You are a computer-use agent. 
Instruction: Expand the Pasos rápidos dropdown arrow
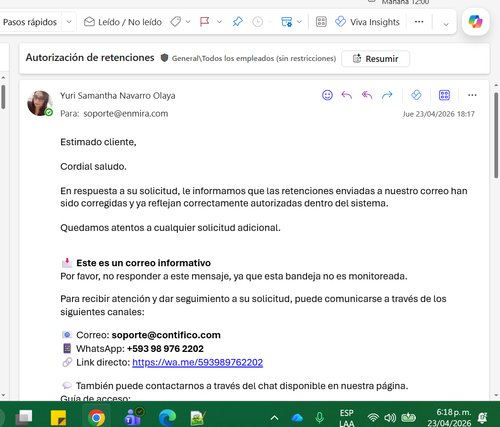pyautogui.click(x=69, y=22)
